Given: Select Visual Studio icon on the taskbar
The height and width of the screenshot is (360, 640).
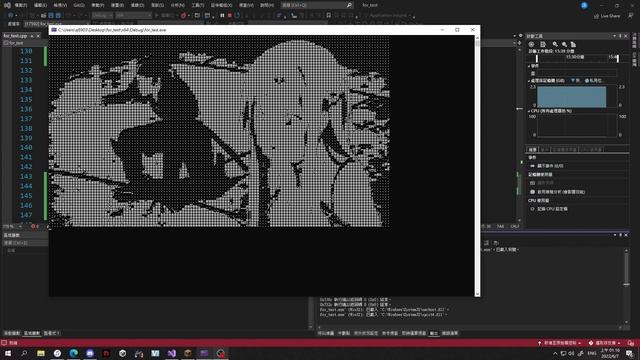Looking at the screenshot, I should pos(171,353).
